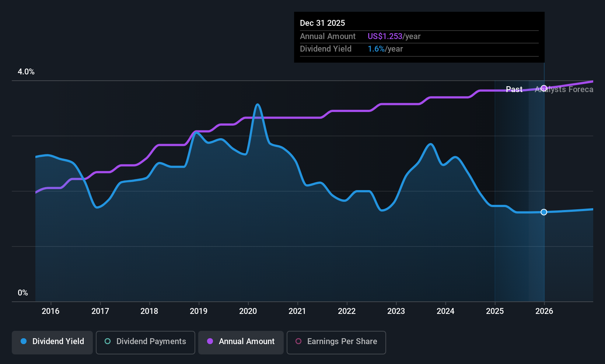This screenshot has width=605, height=364.
Task: Click the 4.0% y-axis label
Action: tap(26, 72)
